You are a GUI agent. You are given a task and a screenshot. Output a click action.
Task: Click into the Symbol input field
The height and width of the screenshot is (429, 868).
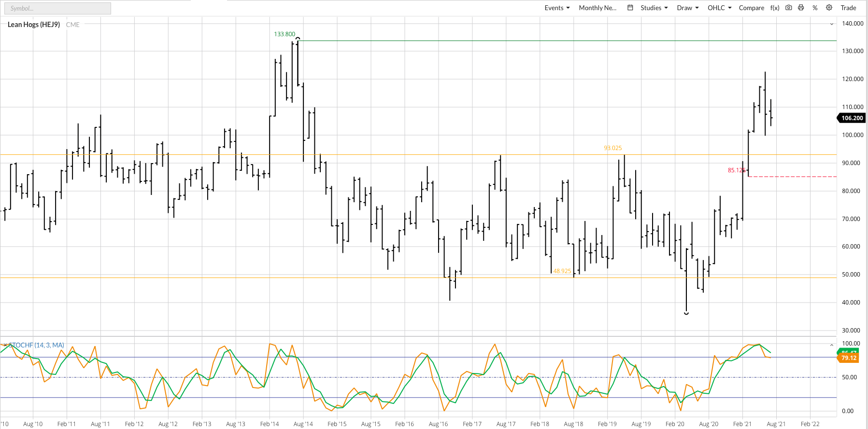[x=57, y=8]
